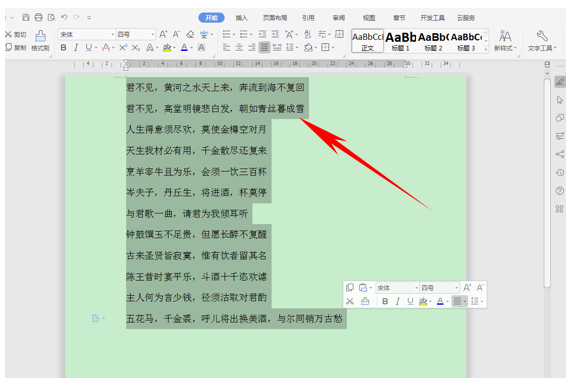Viewport: 566px width, 378px height.
Task: Toggle character shading in ribbon
Action: (x=201, y=47)
